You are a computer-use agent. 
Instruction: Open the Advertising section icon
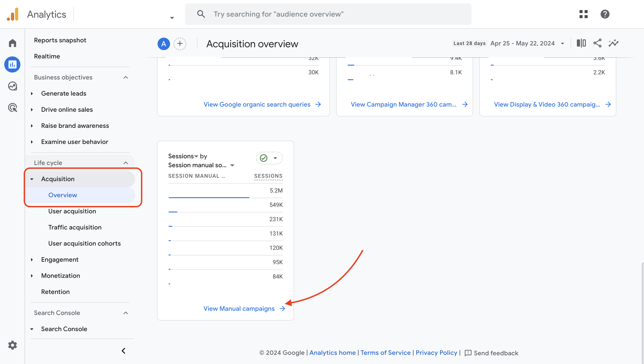click(x=12, y=108)
